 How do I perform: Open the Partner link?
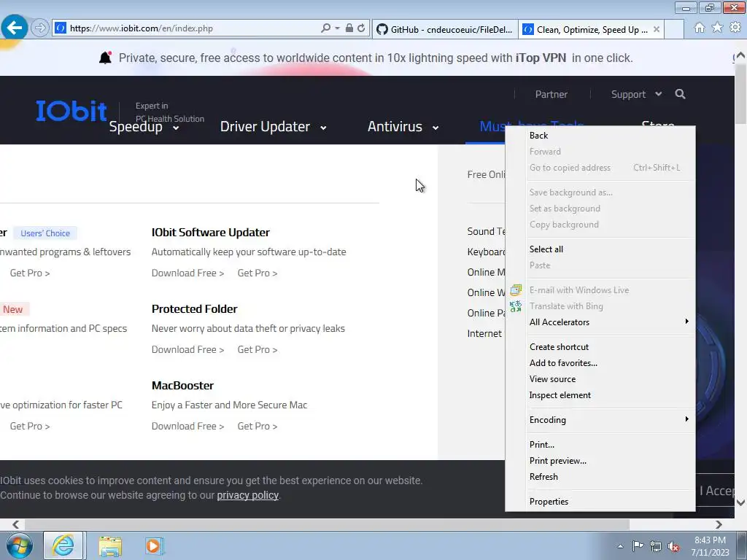click(x=551, y=94)
